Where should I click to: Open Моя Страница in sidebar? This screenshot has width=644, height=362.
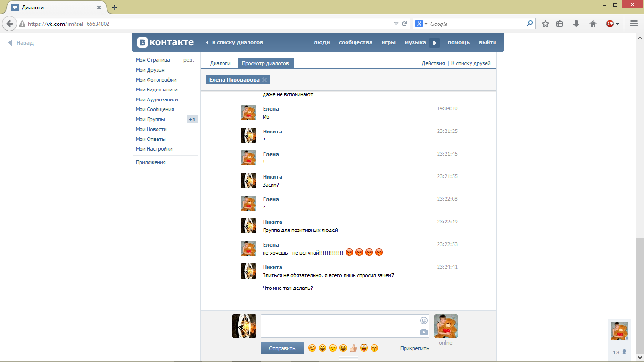click(153, 60)
